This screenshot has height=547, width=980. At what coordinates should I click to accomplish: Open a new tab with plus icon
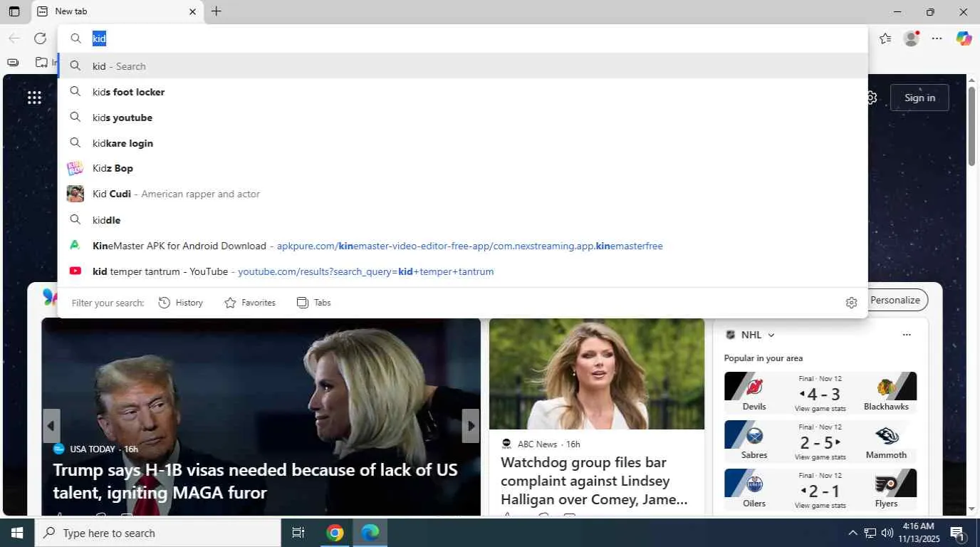[x=217, y=11]
